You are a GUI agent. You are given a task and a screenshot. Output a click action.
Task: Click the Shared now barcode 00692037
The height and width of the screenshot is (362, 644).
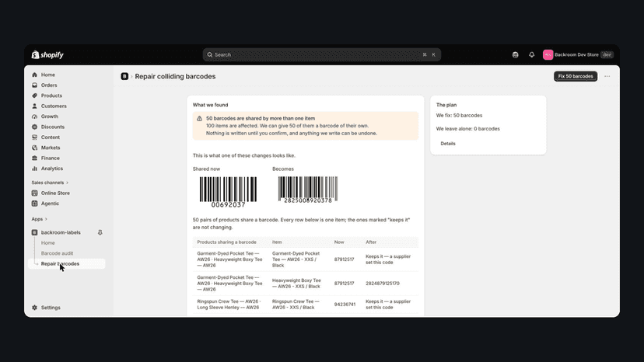[228, 192]
